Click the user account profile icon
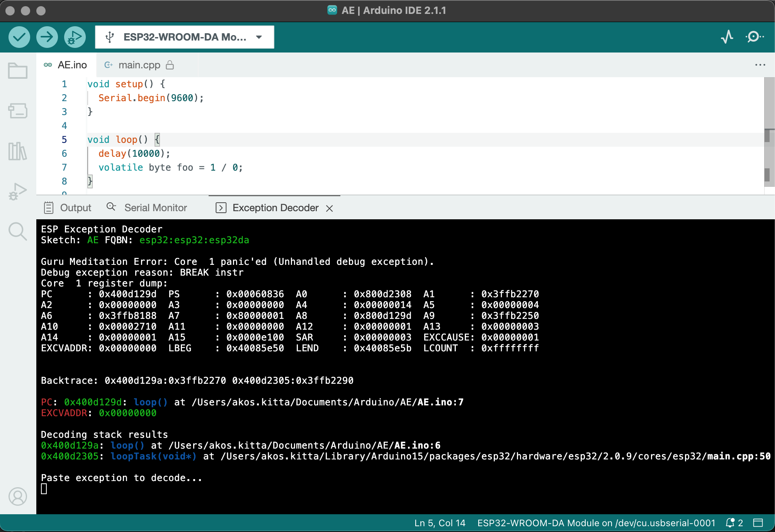Screen dimensions: 775x532 pos(18,496)
